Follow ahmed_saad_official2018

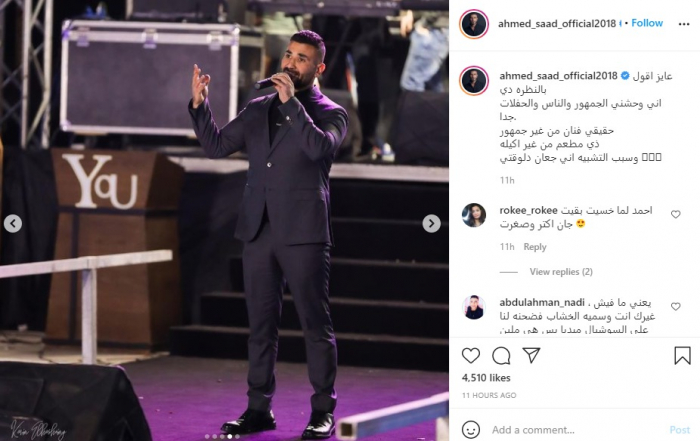(647, 23)
